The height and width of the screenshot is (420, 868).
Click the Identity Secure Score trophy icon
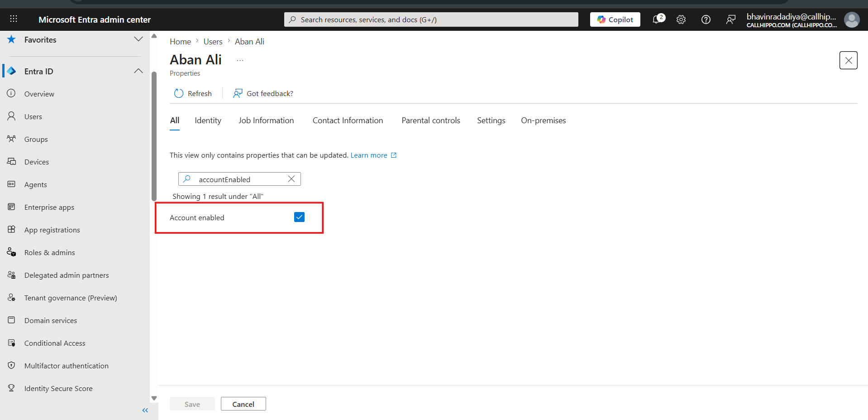pos(11,388)
